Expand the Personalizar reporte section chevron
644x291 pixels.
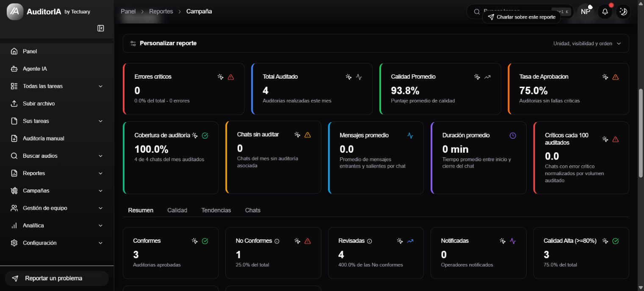619,44
